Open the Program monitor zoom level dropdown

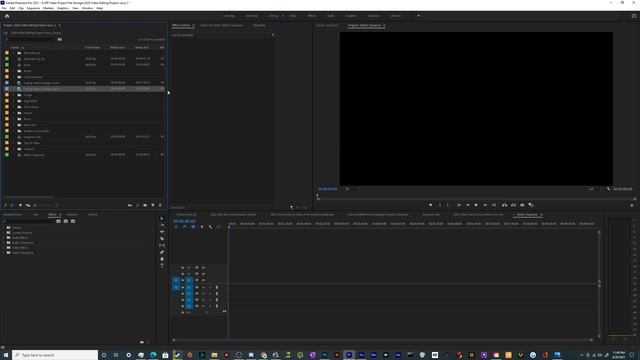pyautogui.click(x=348, y=189)
